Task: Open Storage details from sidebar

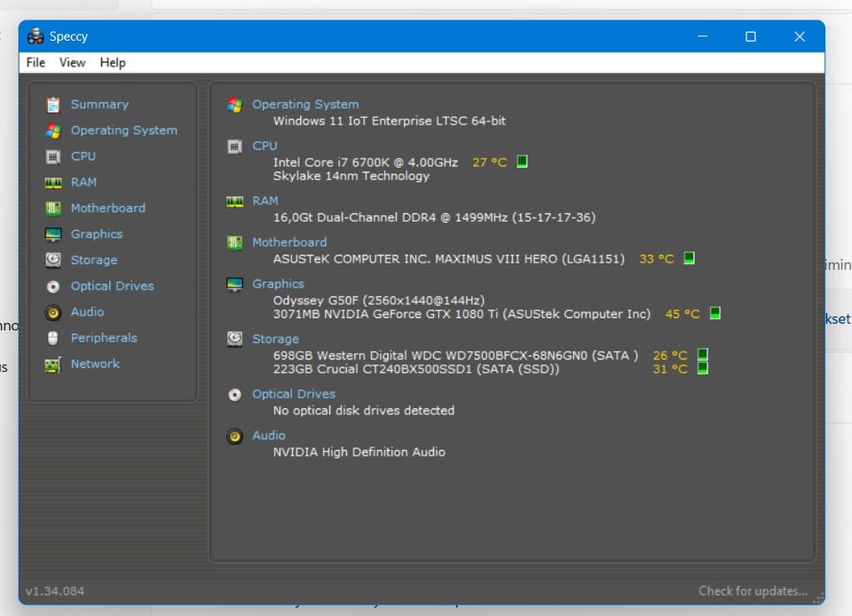Action: click(x=94, y=260)
